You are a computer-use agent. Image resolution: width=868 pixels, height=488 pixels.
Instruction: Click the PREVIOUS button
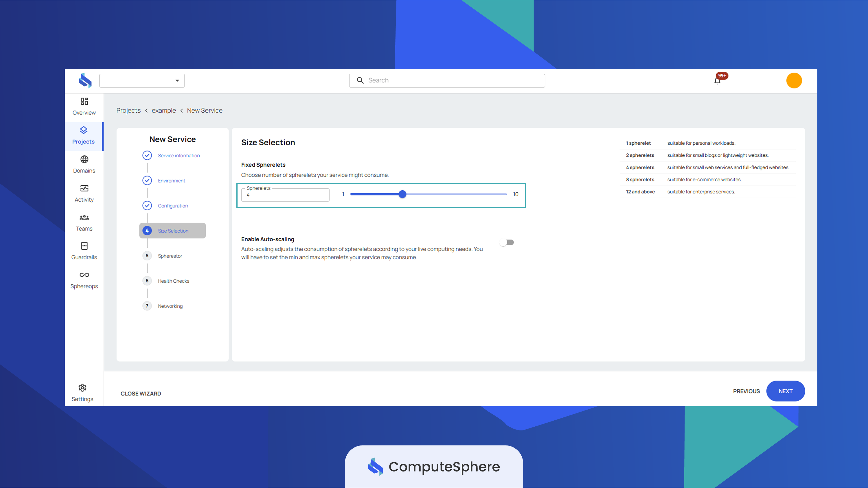coord(746,391)
